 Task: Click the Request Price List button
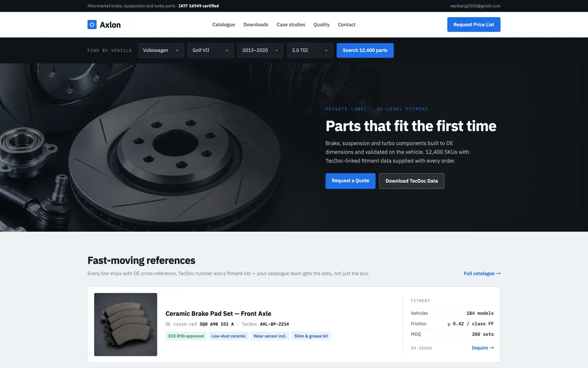[x=474, y=25]
